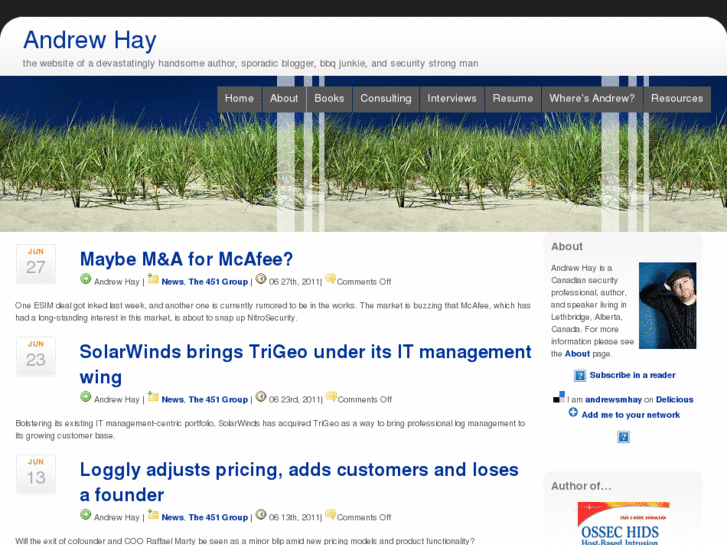Click the About sidebar heading
Viewport: 727px width, 545px height.
[567, 247]
